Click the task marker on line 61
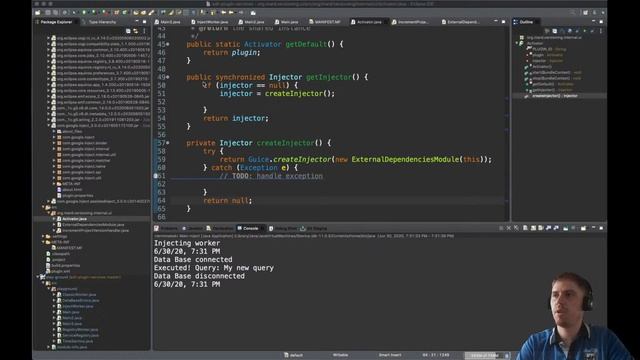The height and width of the screenshot is (360, 640). 156,176
